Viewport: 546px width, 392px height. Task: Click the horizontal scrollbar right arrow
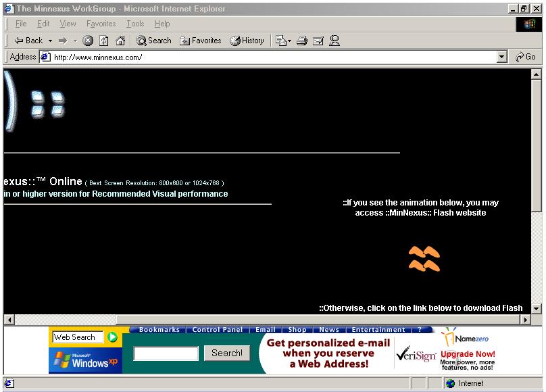click(x=525, y=319)
